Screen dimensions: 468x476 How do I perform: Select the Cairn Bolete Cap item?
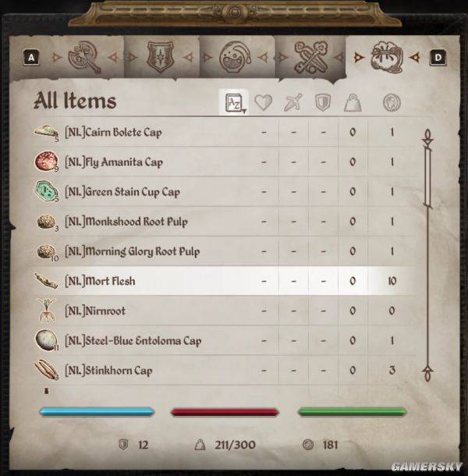click(x=225, y=133)
